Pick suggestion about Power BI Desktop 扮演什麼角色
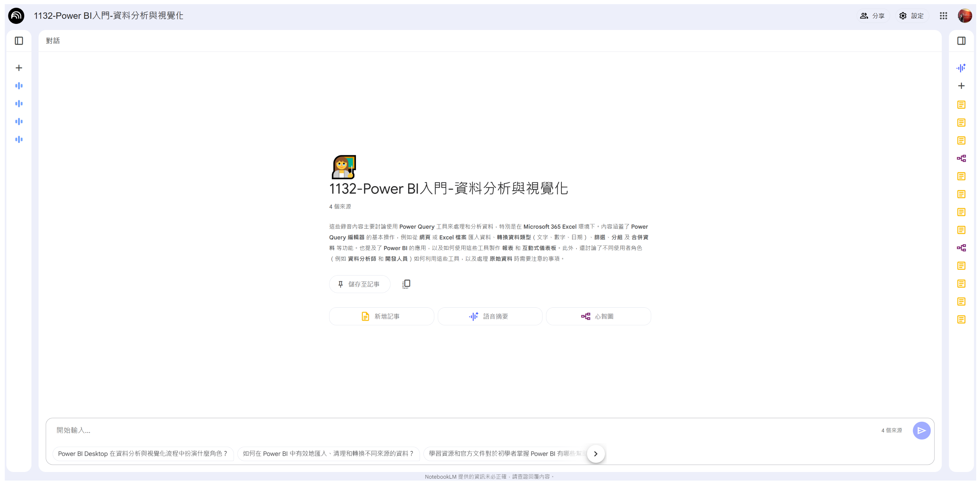Screen dimensions: 980x486 click(143, 454)
